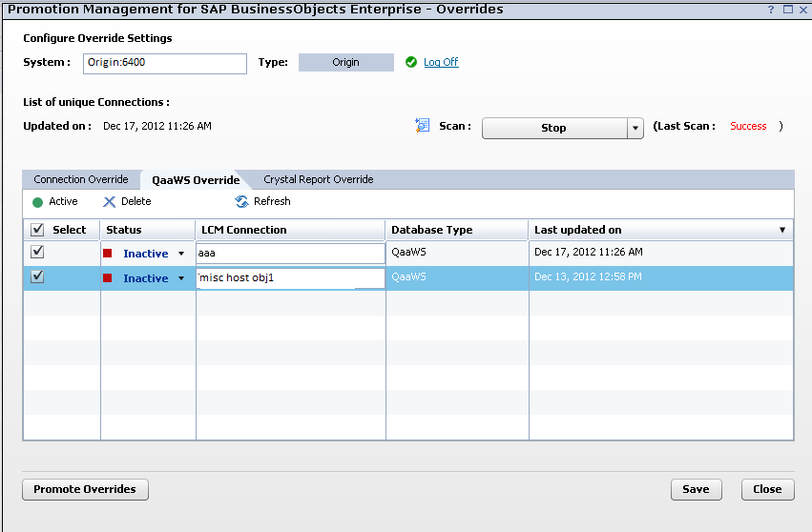Viewport: 812px width, 532px height.
Task: Click the Refresh toolbar label
Action: pyautogui.click(x=272, y=201)
